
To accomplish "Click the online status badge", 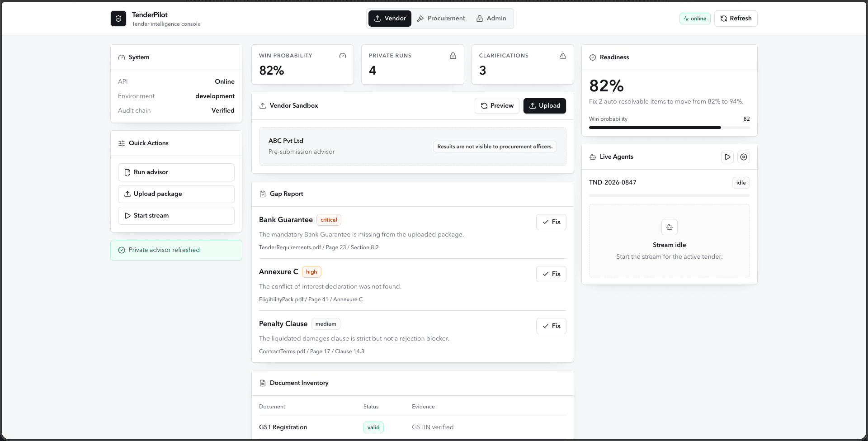I will 695,19.
